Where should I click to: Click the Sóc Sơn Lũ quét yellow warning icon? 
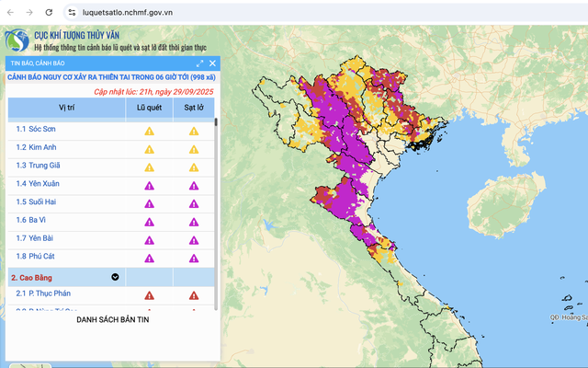(149, 132)
